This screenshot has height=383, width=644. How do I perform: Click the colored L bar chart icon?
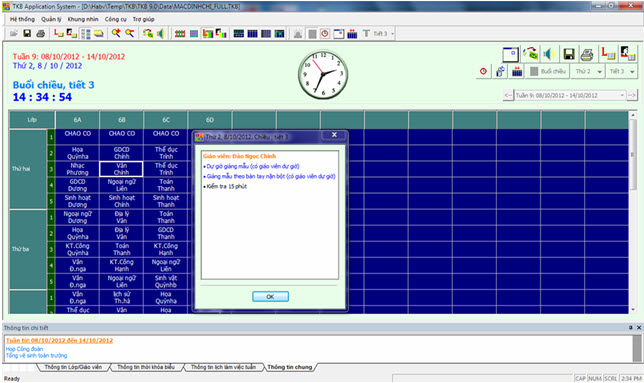[x=208, y=34]
